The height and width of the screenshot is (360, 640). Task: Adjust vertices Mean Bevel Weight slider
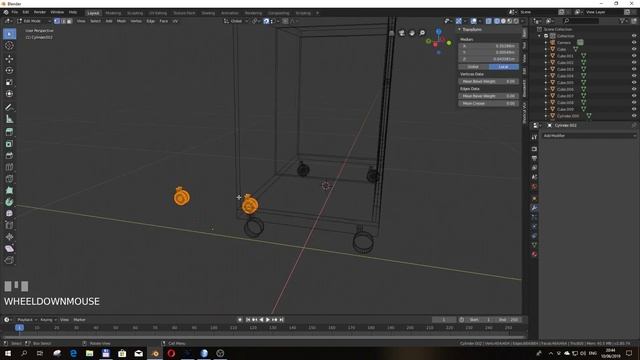[489, 81]
